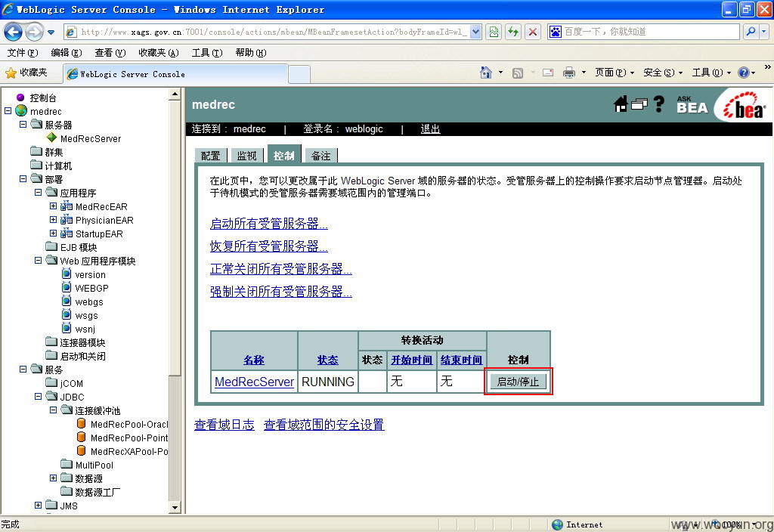This screenshot has height=532, width=774.
Task: Click the browser Forward arrow button
Action: click(33, 32)
